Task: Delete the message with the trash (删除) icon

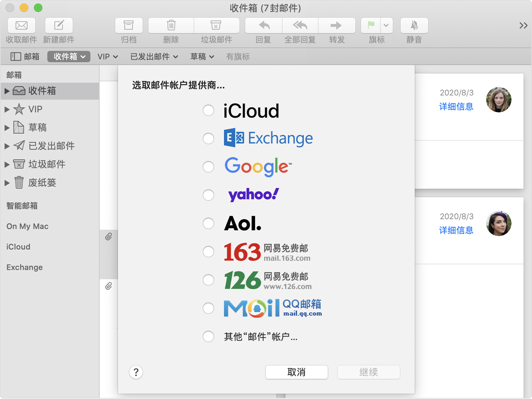Action: (x=171, y=25)
